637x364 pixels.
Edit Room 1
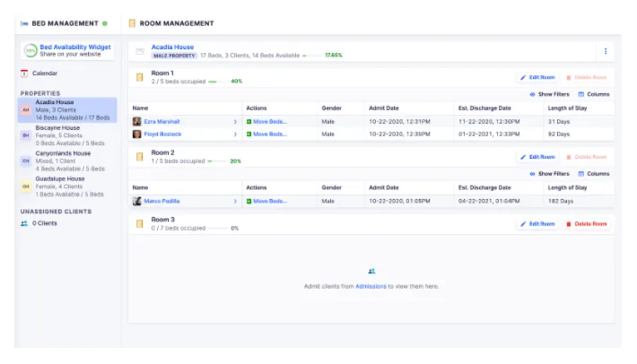[537, 77]
